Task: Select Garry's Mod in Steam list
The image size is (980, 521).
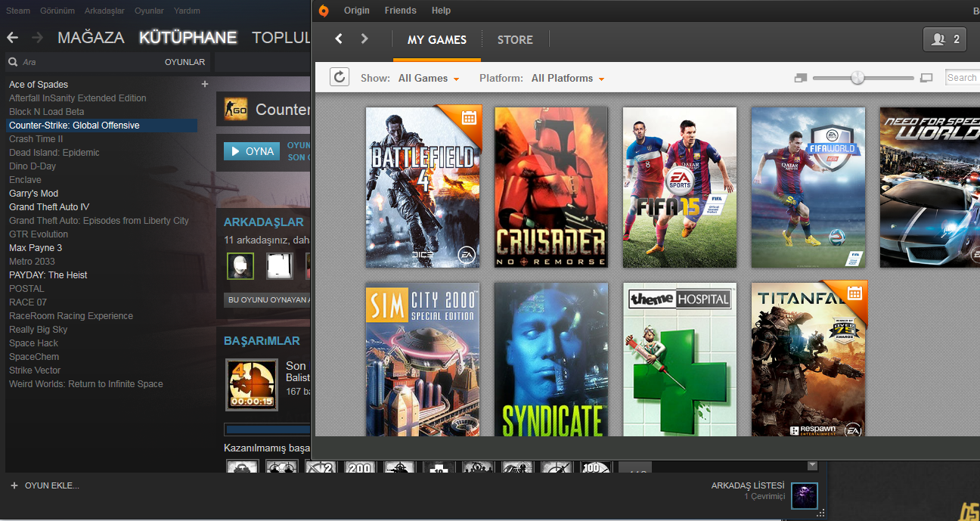Action: pos(33,194)
